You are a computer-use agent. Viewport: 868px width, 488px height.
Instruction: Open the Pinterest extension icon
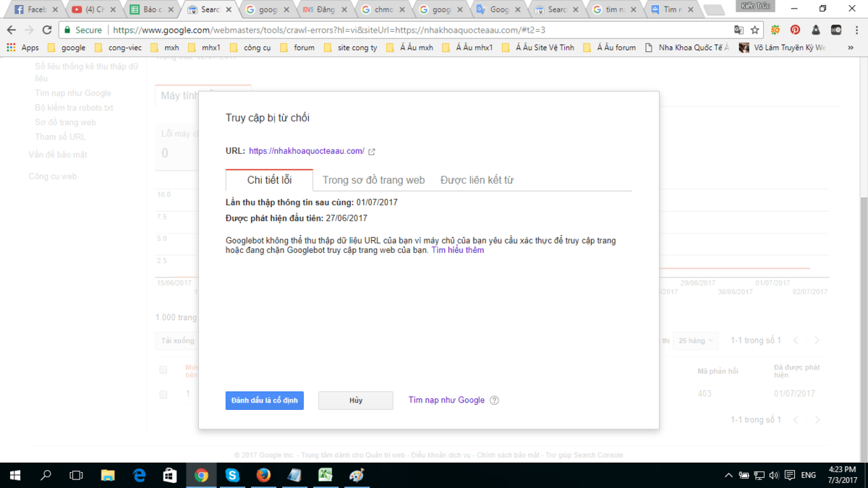tap(795, 30)
